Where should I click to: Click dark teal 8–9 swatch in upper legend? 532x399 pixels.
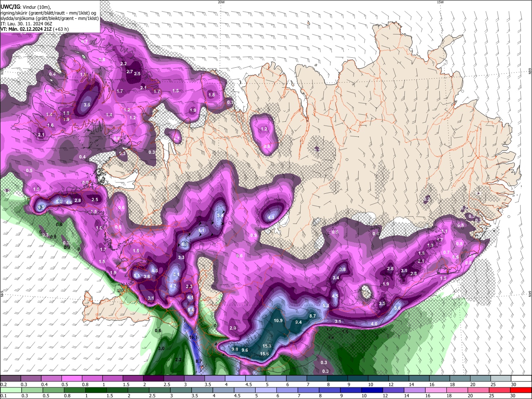337,379
